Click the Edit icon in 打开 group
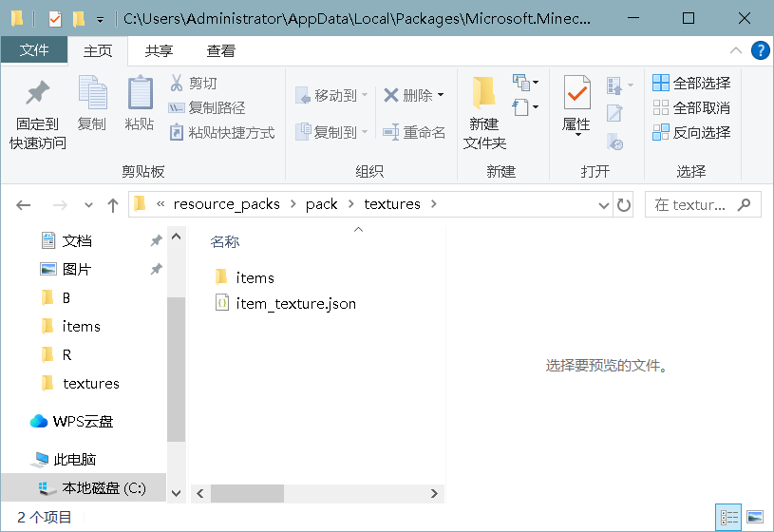This screenshot has width=774, height=532. (x=614, y=114)
